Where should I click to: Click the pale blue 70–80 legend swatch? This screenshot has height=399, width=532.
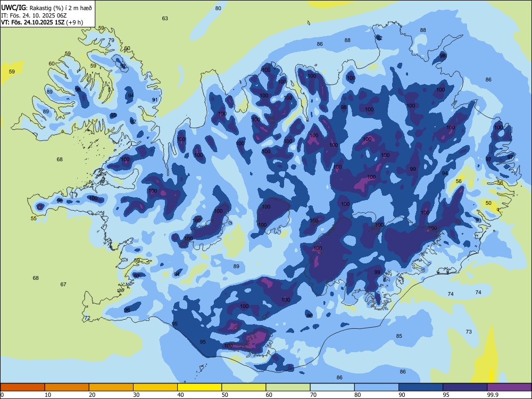(x=332, y=387)
